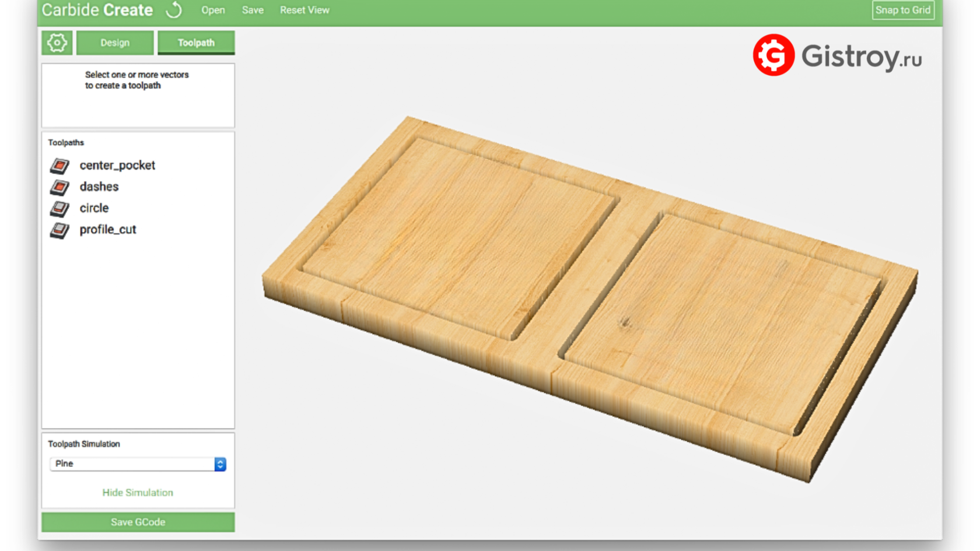This screenshot has width=980, height=551.
Task: Click the undo arrow icon in header
Action: pyautogui.click(x=174, y=10)
